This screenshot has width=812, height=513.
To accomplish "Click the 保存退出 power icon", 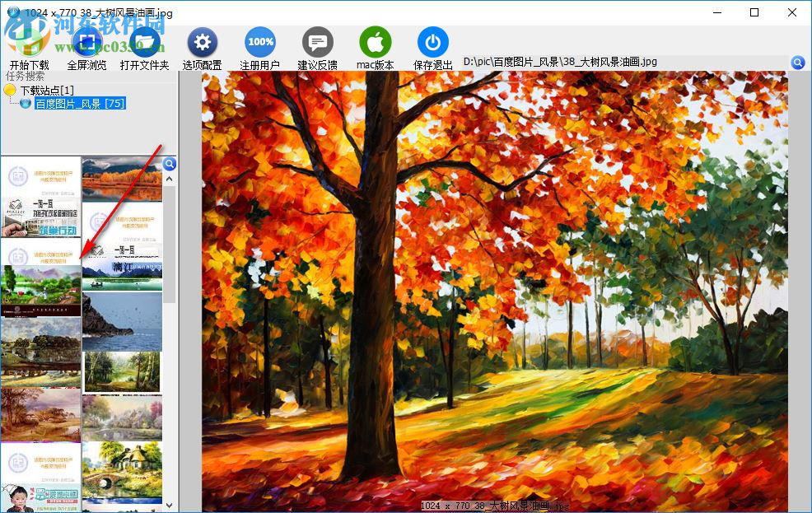I will 433,42.
